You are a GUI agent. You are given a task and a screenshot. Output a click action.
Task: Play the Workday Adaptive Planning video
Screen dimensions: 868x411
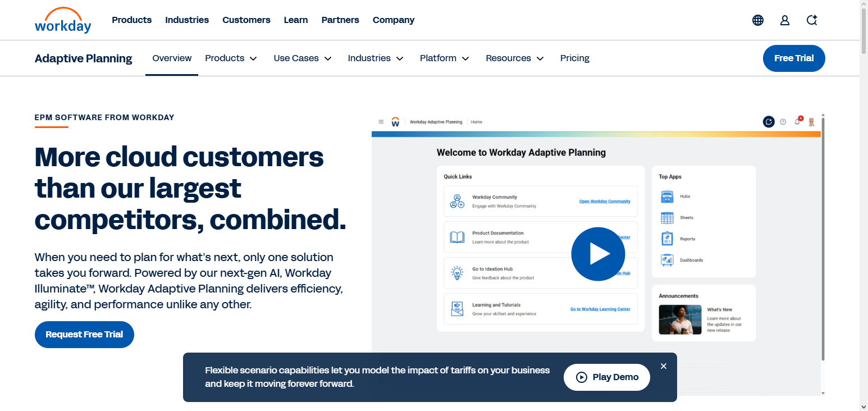598,254
